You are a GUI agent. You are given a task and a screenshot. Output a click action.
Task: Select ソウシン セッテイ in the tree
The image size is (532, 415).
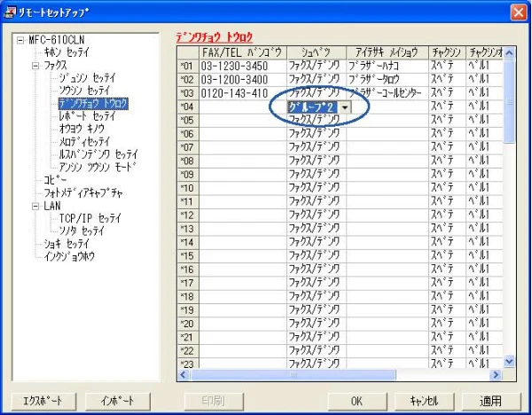[x=85, y=90]
